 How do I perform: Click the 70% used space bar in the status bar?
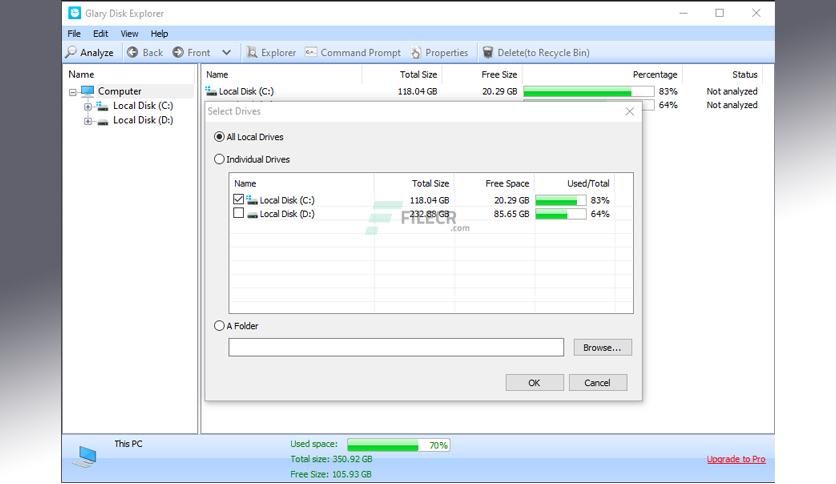coord(399,445)
